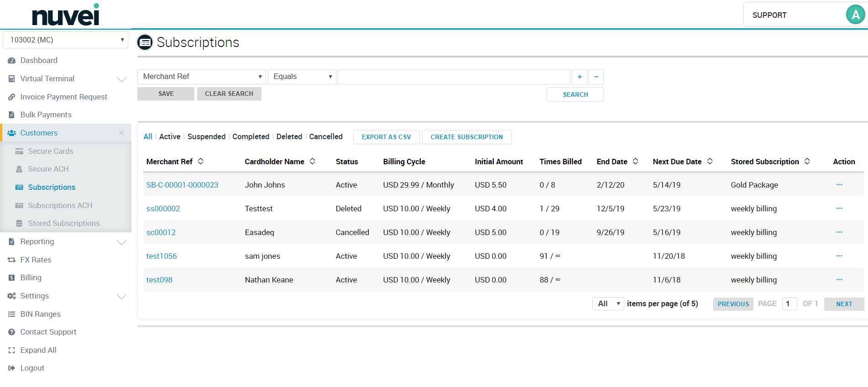Open Stored Subscriptions in the sidebar
This screenshot has height=387, width=868.
point(63,223)
